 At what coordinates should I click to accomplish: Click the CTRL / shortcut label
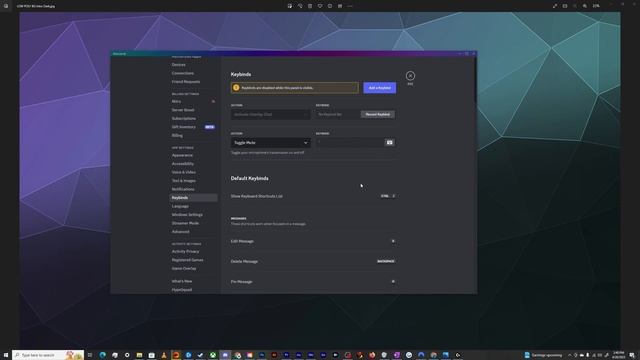(x=388, y=196)
